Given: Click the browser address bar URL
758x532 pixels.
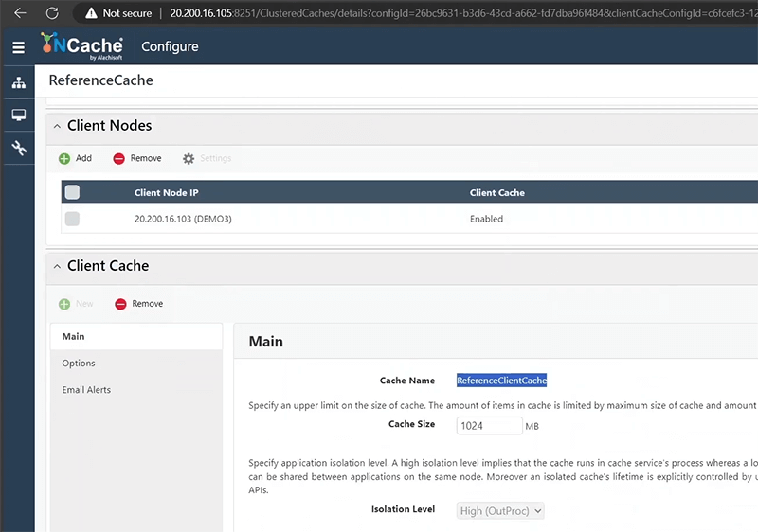Looking at the screenshot, I should 463,13.
